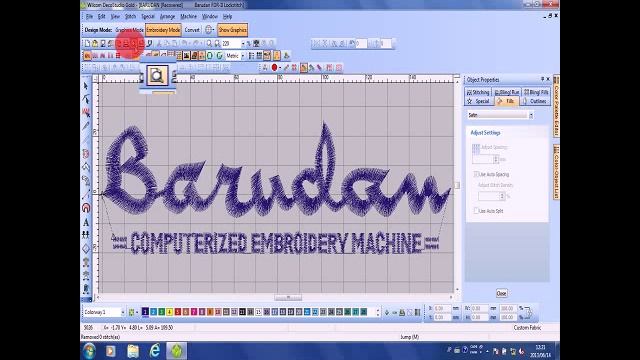Click the Zoom magnifier toolbar icon
The image size is (640, 360).
(209, 43)
